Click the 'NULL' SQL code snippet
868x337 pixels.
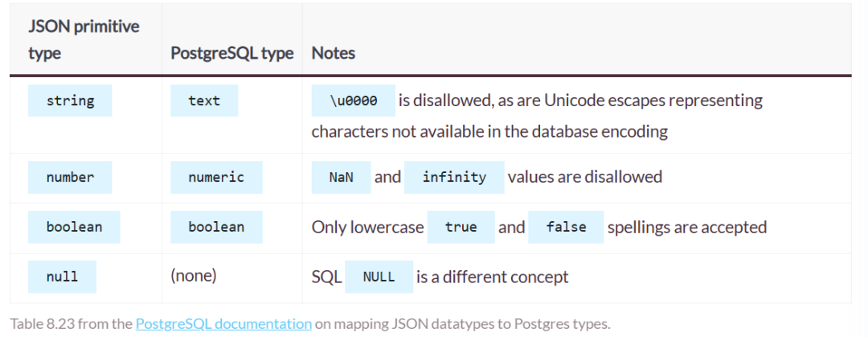point(379,277)
